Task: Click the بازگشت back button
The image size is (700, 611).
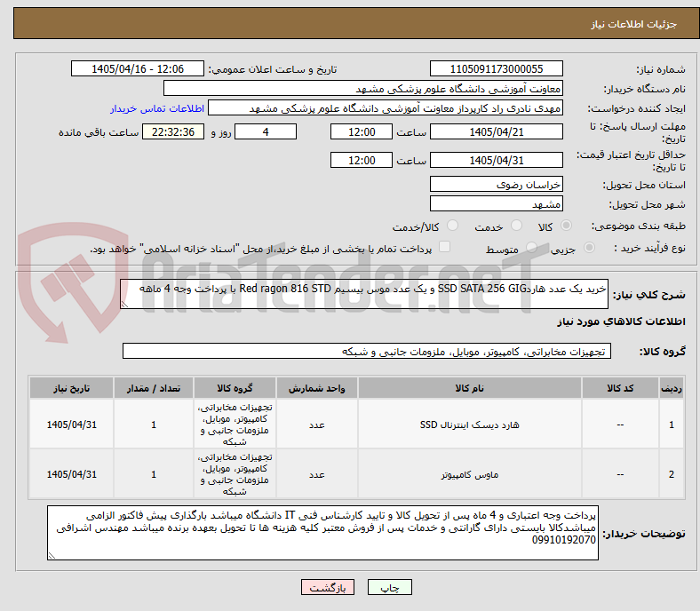Action: click(x=327, y=587)
